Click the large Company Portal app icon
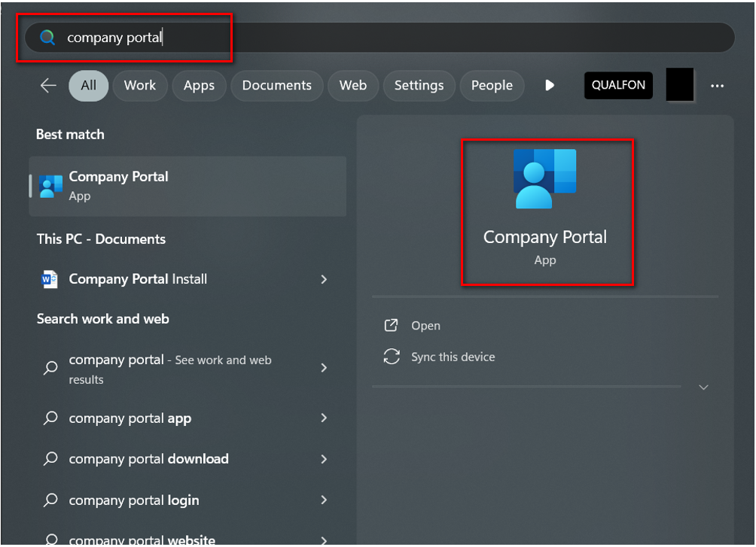 [x=545, y=179]
